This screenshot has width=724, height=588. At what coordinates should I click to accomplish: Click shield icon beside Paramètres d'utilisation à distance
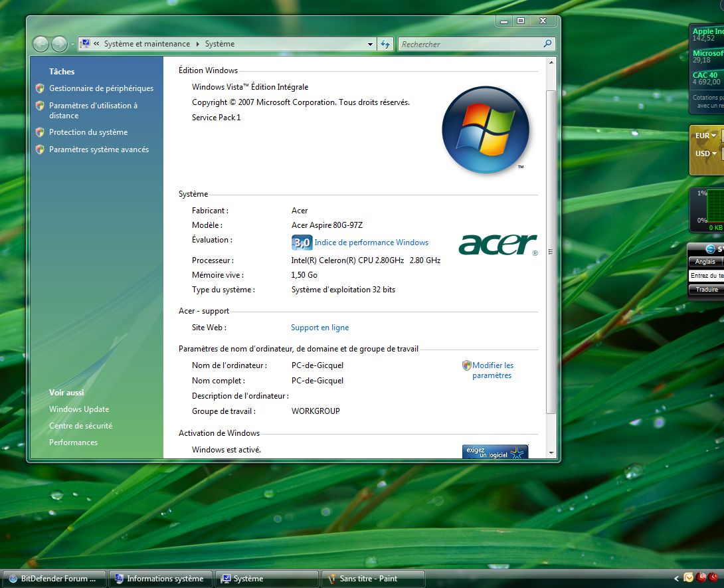click(40, 106)
